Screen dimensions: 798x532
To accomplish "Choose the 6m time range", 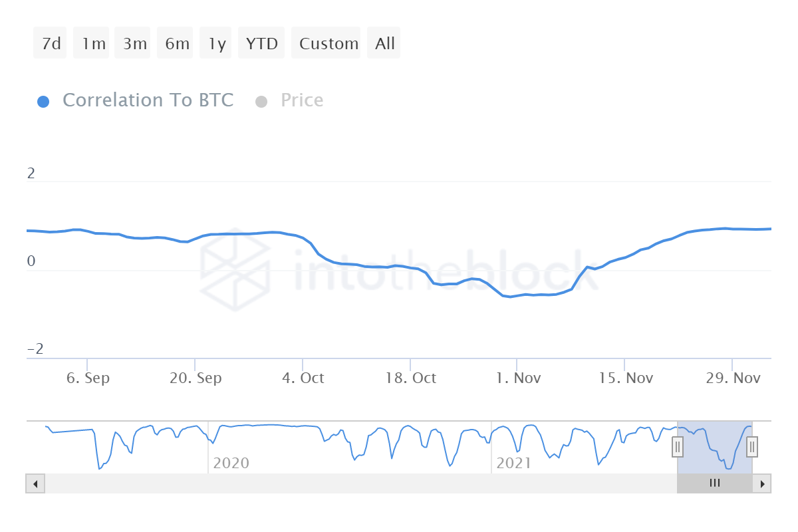I will pyautogui.click(x=176, y=43).
